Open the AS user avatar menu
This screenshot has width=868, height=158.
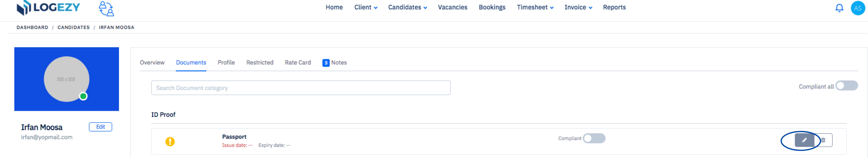tap(858, 8)
